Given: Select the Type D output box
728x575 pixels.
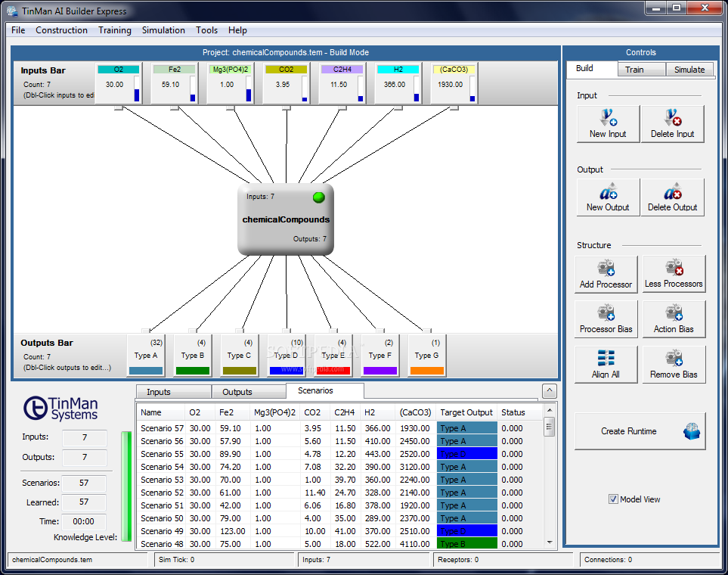Looking at the screenshot, I should coord(286,356).
